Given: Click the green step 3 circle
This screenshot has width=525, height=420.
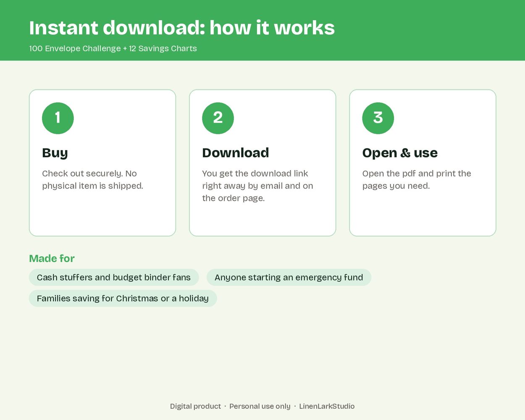Looking at the screenshot, I should [x=378, y=118].
